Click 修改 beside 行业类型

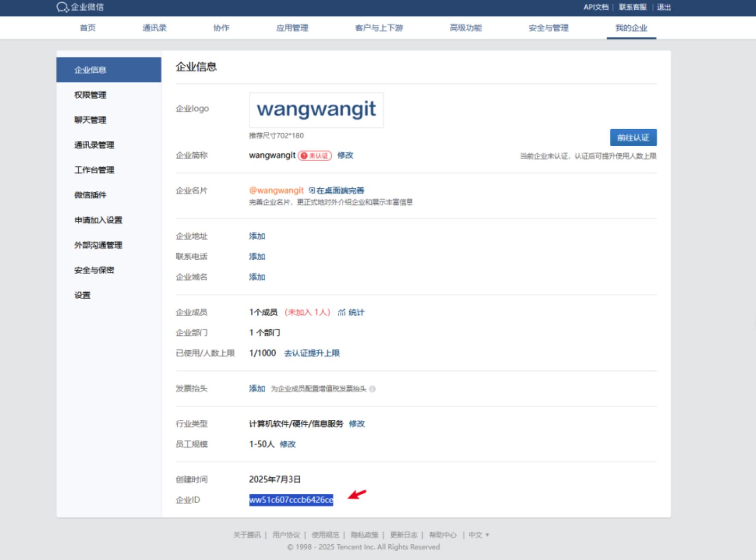pyautogui.click(x=357, y=423)
